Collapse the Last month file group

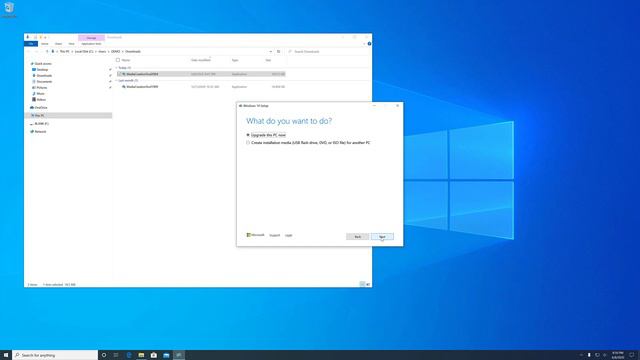116,80
